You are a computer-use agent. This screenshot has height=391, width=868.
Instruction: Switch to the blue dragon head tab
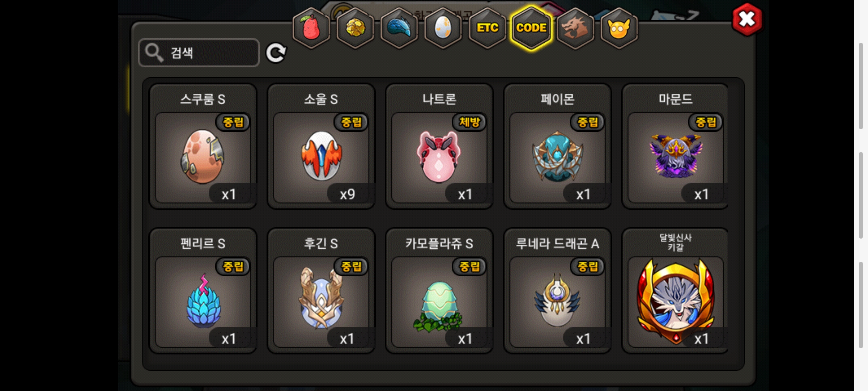(x=399, y=28)
